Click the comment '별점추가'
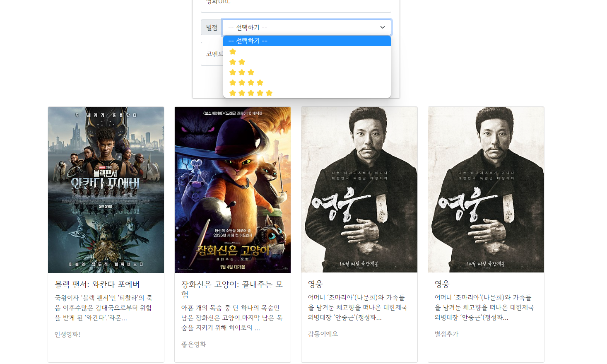 [x=447, y=334]
